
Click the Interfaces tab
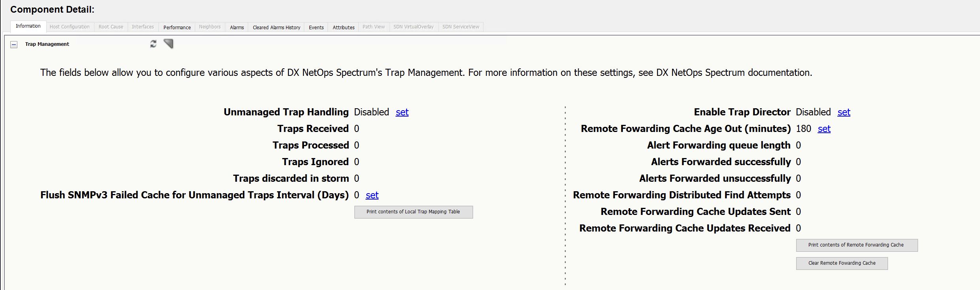(x=143, y=27)
